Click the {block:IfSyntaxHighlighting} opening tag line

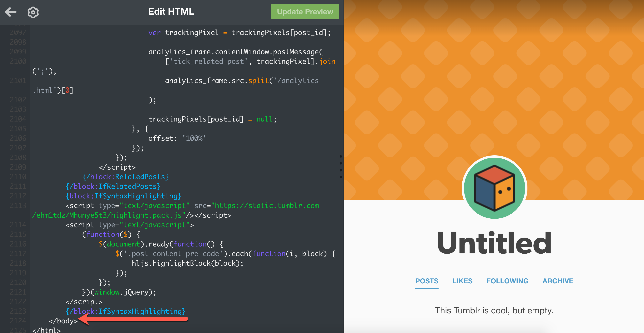[123, 196]
